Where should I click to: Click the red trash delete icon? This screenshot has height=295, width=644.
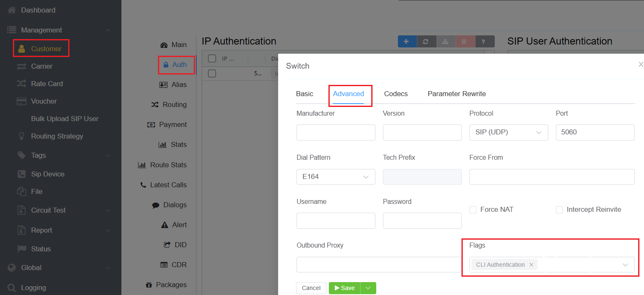tap(465, 42)
